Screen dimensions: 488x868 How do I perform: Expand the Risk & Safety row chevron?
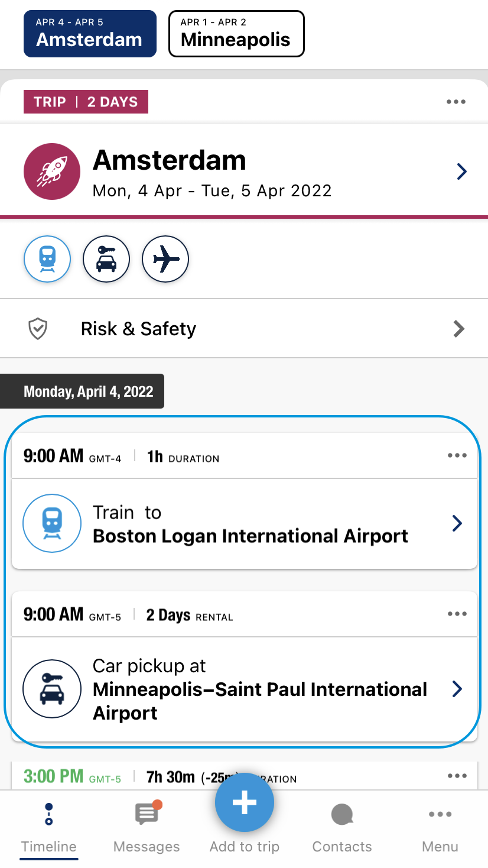tap(458, 329)
